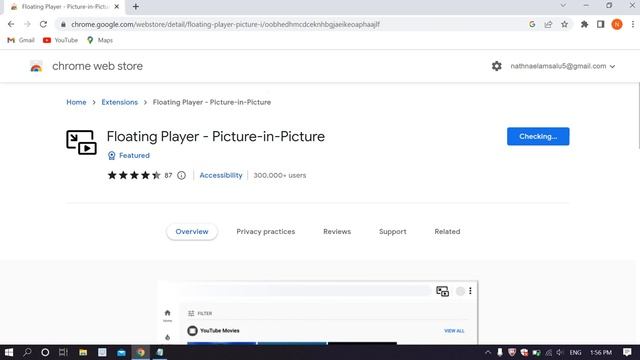Expand the account email dropdown
Image resolution: width=640 pixels, height=360 pixels.
[562, 66]
